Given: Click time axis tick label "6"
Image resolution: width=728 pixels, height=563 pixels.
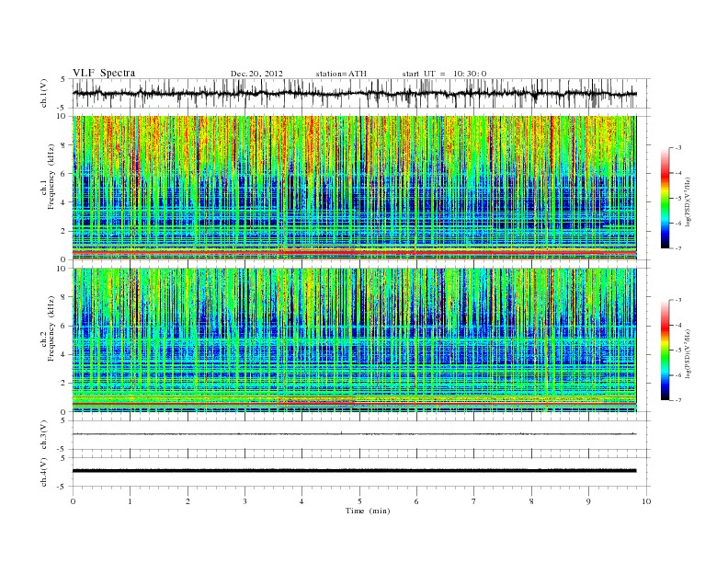Looking at the screenshot, I should tap(416, 501).
